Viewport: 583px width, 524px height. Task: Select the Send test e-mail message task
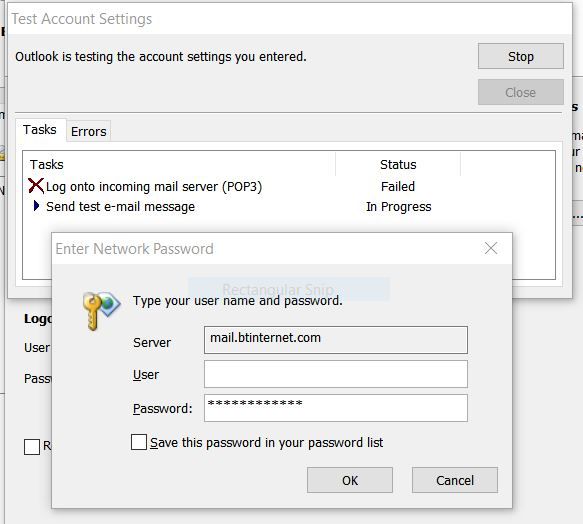[x=120, y=207]
